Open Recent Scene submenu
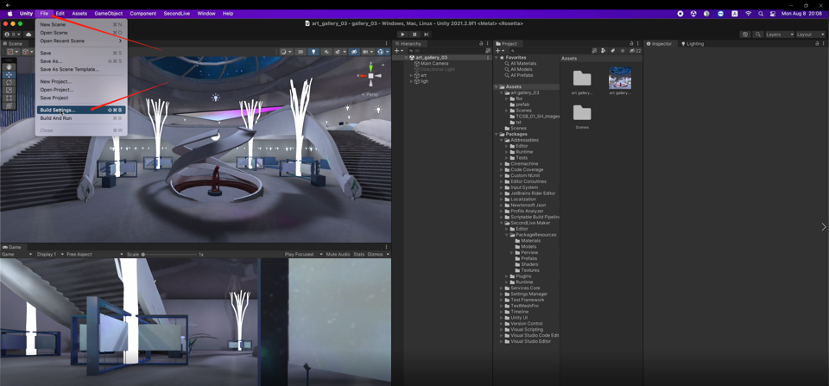Image resolution: width=830 pixels, height=386 pixels. pyautogui.click(x=82, y=41)
